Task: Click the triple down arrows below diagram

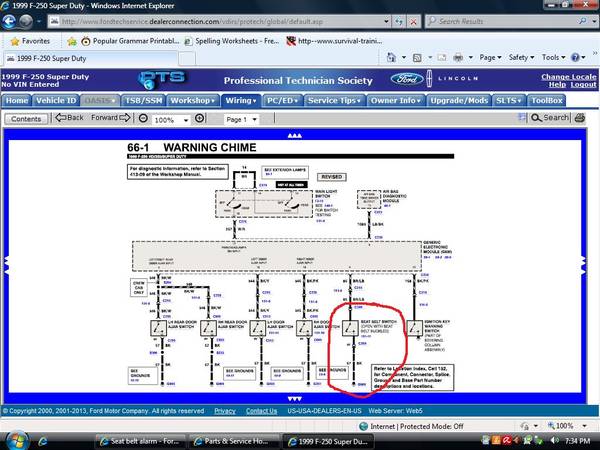Action: [x=295, y=399]
